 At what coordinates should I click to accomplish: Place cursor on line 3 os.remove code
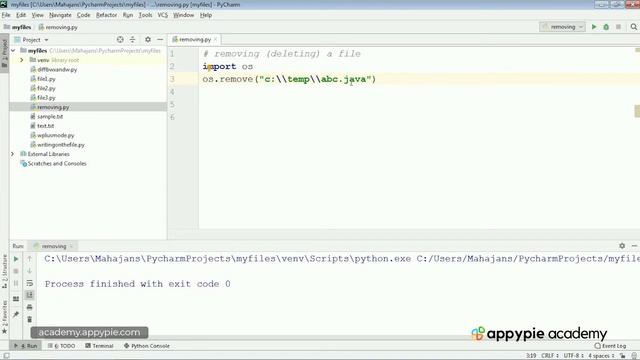(289, 79)
